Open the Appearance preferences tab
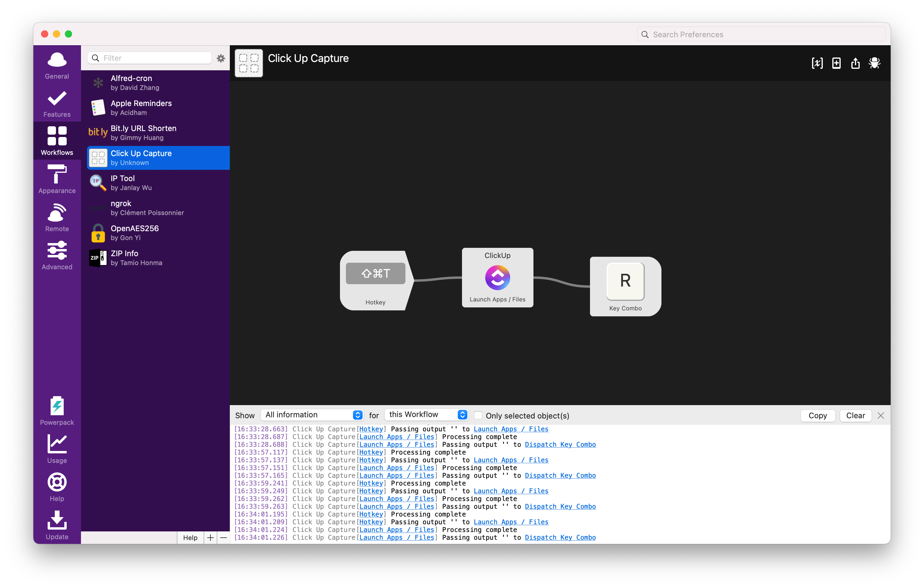This screenshot has width=924, height=588. point(57,179)
